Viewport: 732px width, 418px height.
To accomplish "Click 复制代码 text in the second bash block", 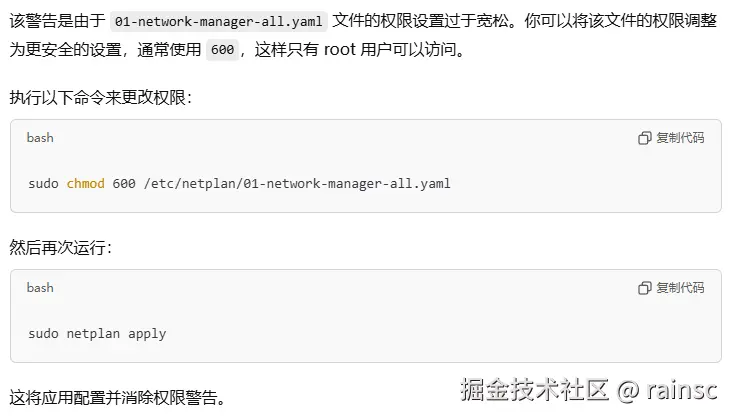I will click(680, 288).
